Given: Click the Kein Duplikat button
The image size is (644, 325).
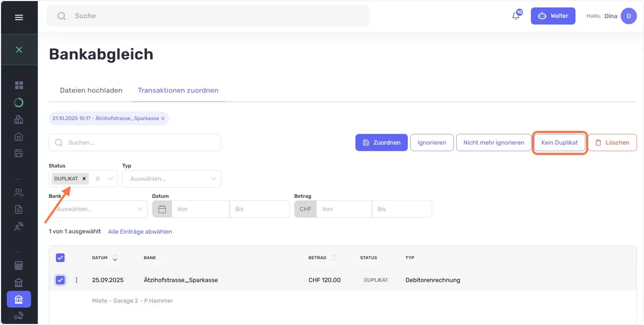Looking at the screenshot, I should click(x=560, y=143).
